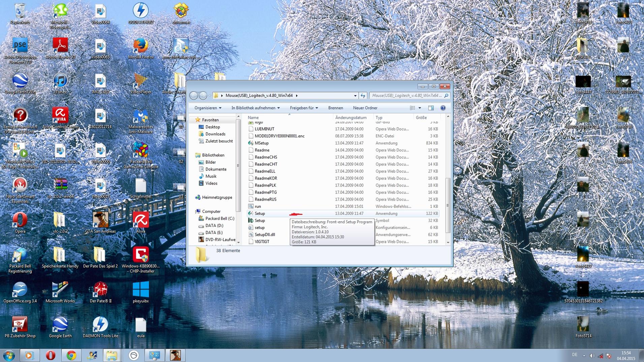Image resolution: width=644 pixels, height=362 pixels.
Task: Click the Explorer back navigation button
Action: (194, 96)
